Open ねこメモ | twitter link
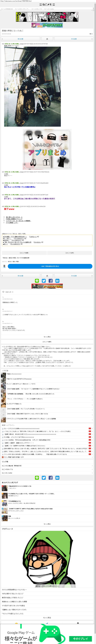 (x=7, y=473)
